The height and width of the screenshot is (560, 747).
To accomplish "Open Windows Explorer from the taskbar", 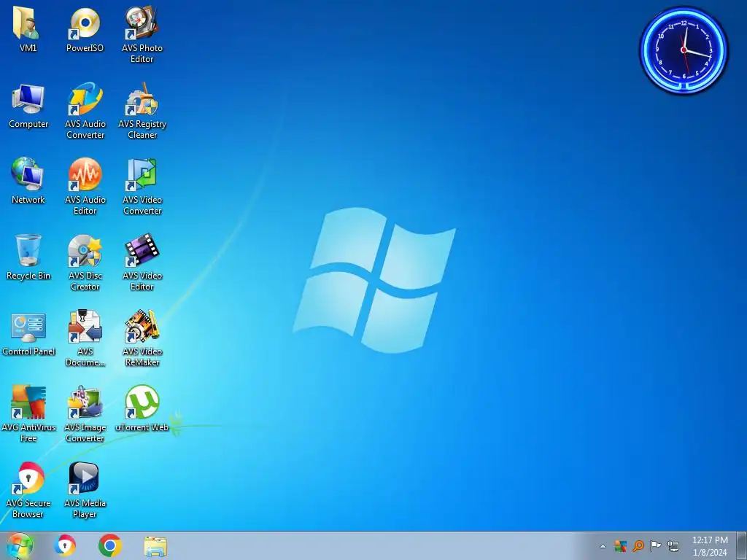I will (x=155, y=546).
